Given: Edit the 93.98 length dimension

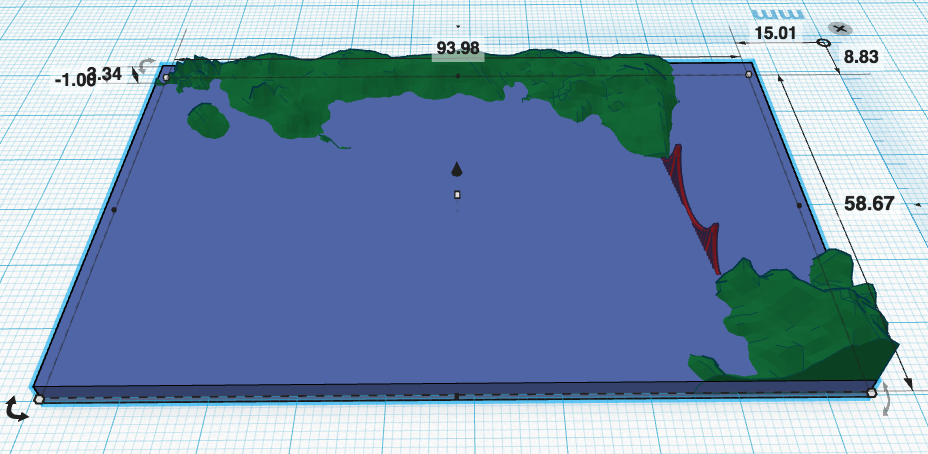Looking at the screenshot, I should point(457,47).
